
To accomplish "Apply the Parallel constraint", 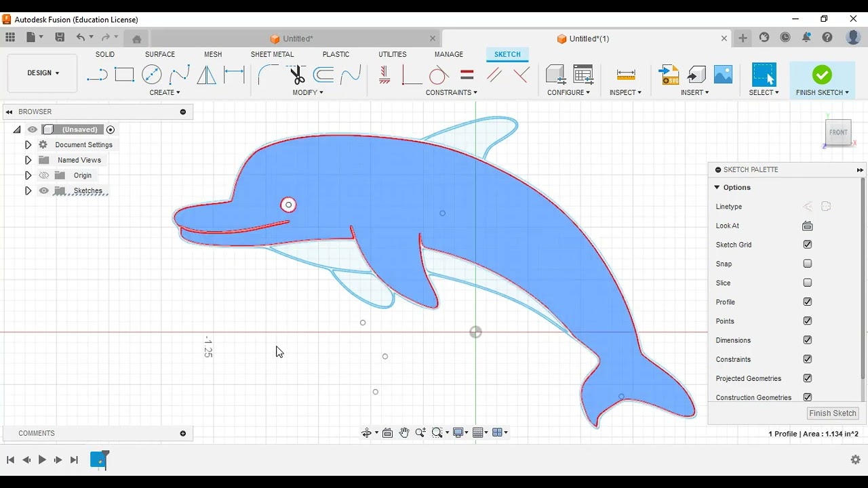I will pos(494,75).
